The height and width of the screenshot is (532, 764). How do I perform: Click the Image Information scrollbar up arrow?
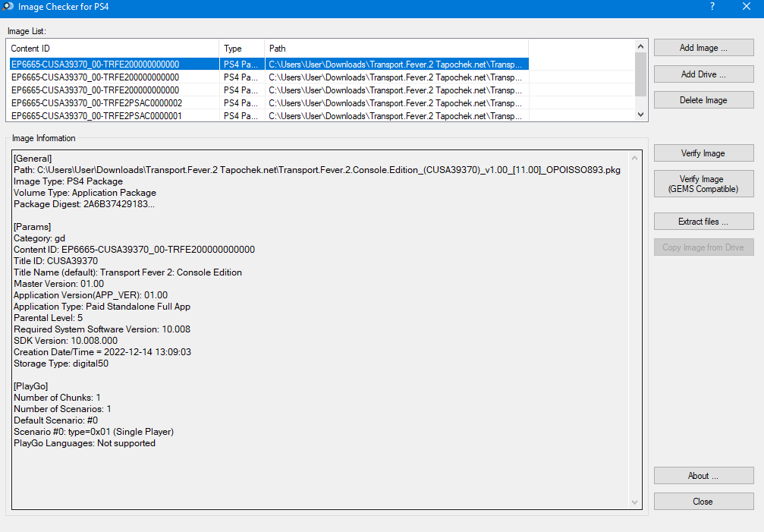click(x=634, y=158)
